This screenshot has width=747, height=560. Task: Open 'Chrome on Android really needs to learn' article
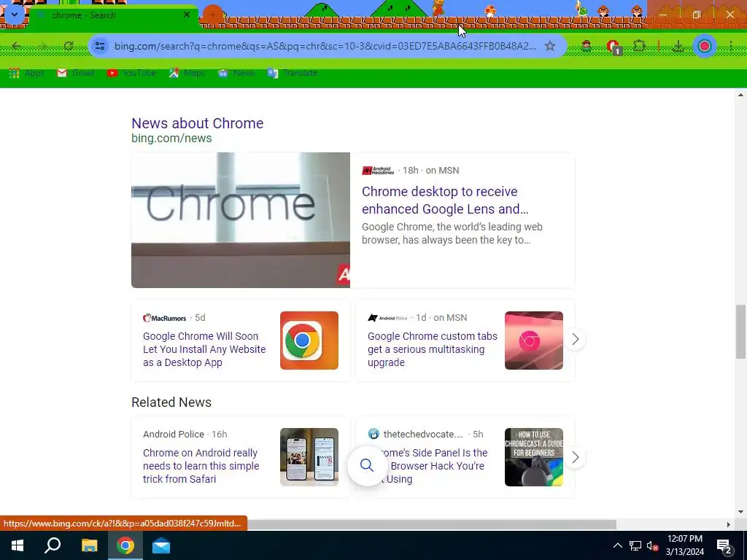201,466
